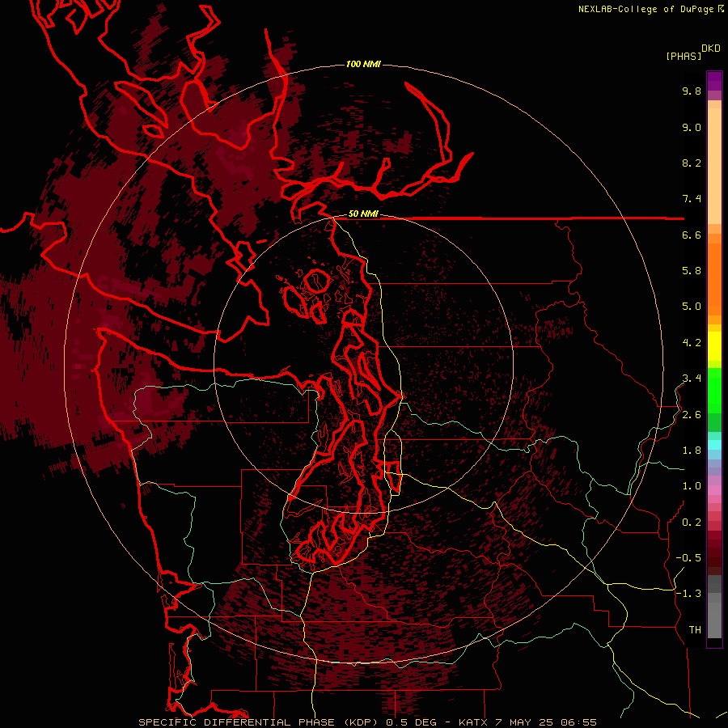Click the TH threshold label
This screenshot has width=728, height=728.
(x=695, y=630)
